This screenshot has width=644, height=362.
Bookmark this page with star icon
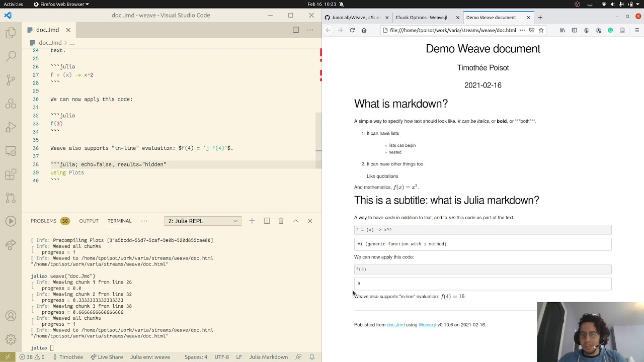coord(541,30)
